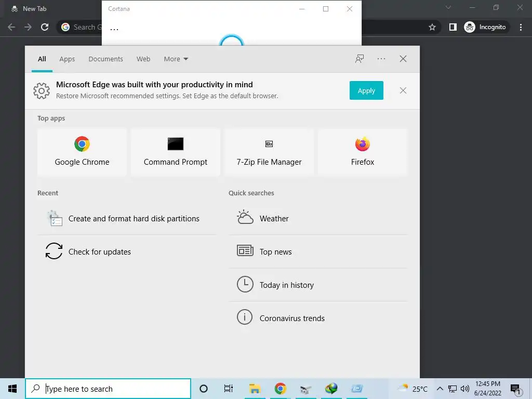532x399 pixels.
Task: Switch to the Apps search tab
Action: (67, 59)
